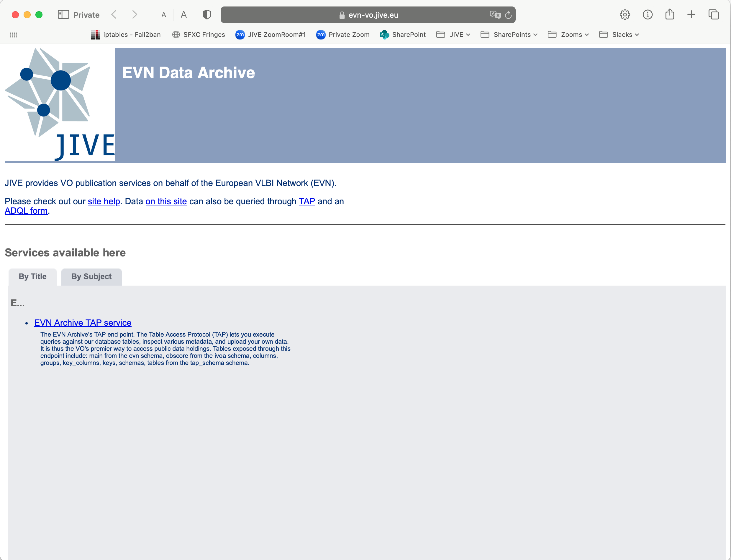
Task: Open the favorites grid icon
Action: point(13,35)
